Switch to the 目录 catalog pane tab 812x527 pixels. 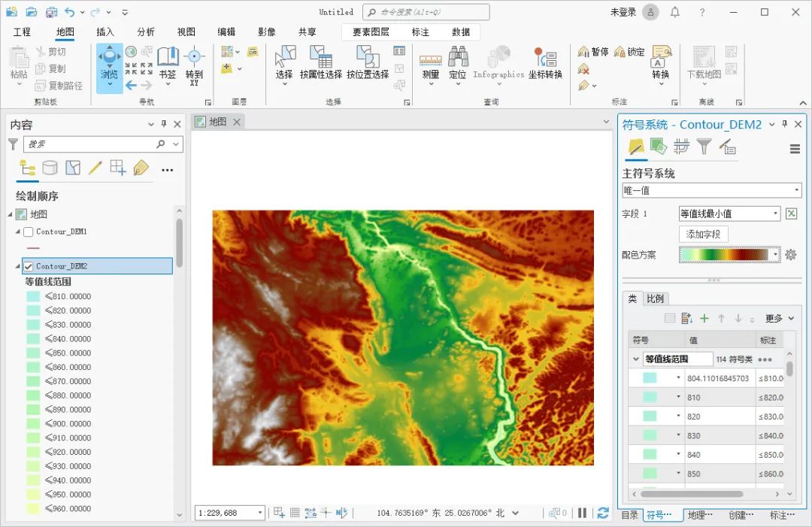(630, 515)
